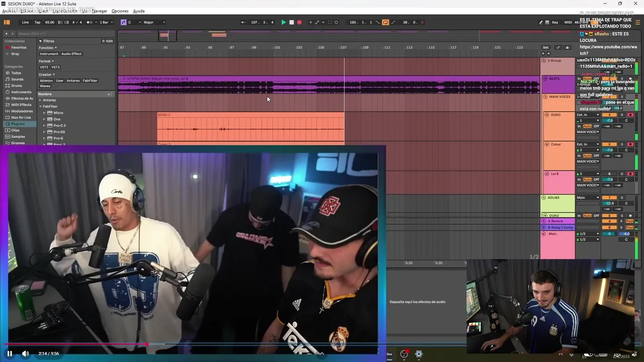Open the time signature quantization 1 Bar dropdown
Viewport: 644px width, 362px height.
(105, 22)
